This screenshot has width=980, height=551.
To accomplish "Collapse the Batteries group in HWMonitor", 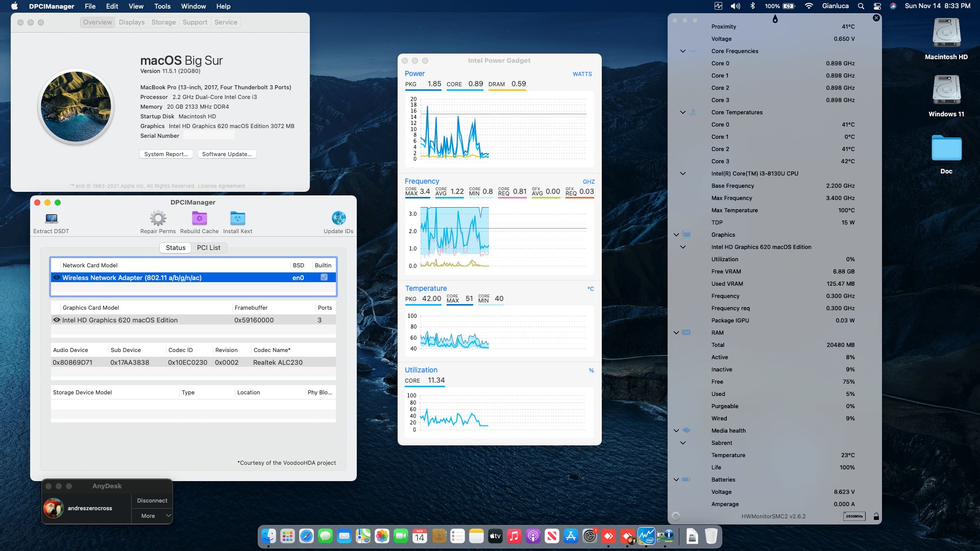I will point(676,480).
